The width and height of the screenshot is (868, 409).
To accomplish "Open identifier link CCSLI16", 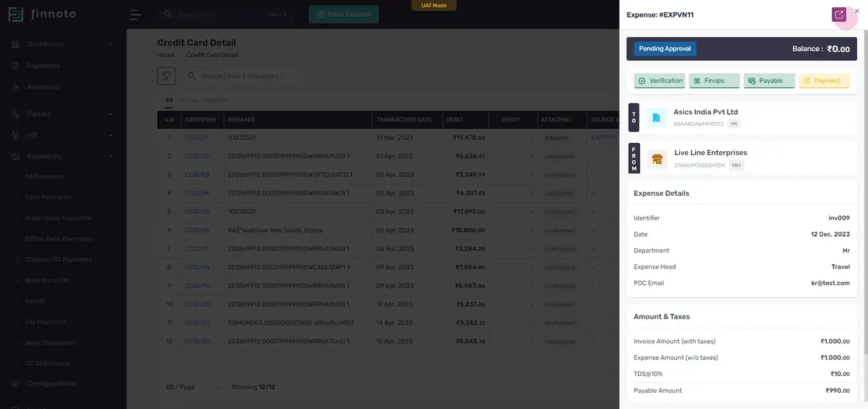I will (x=197, y=230).
